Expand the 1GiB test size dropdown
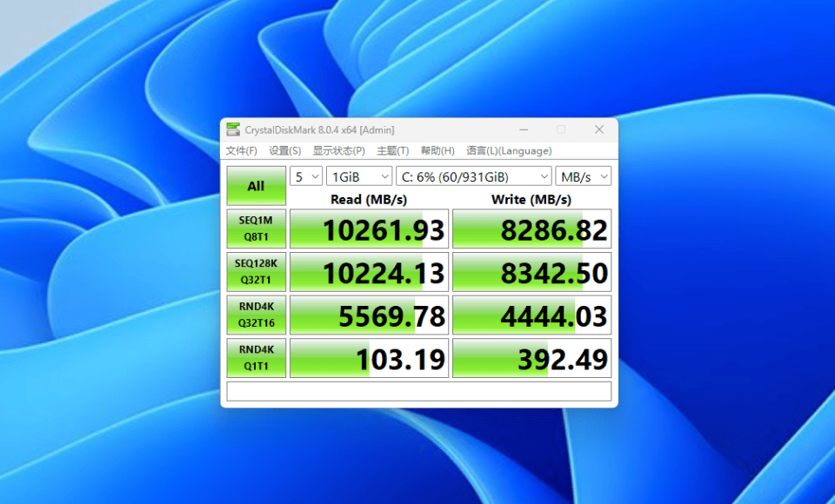This screenshot has width=835, height=504. click(359, 176)
